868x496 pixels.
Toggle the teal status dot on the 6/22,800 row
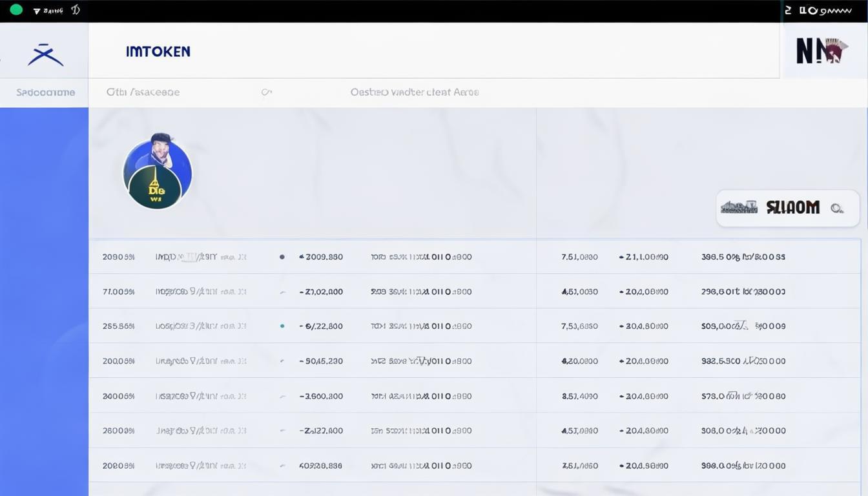tap(282, 326)
